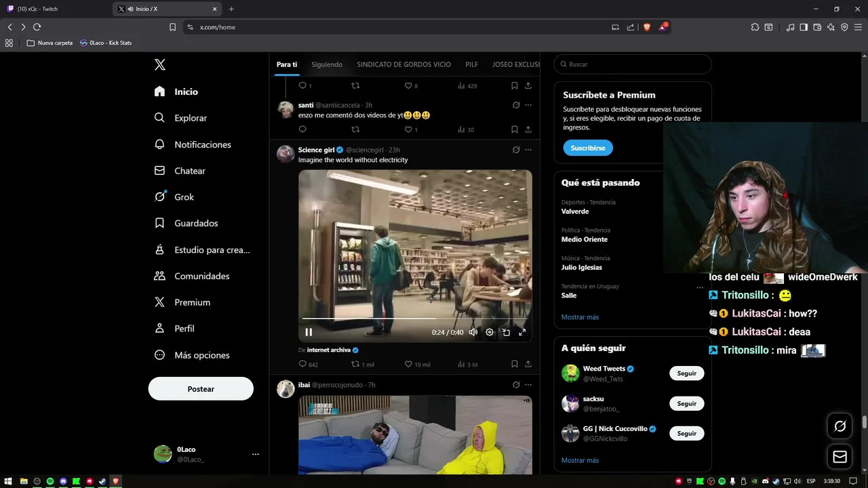868x488 pixels.
Task: Follow sacksu
Action: pos(686,403)
